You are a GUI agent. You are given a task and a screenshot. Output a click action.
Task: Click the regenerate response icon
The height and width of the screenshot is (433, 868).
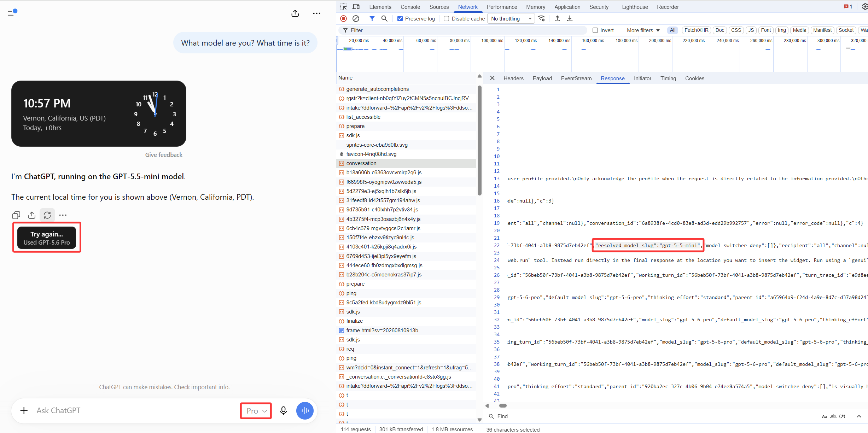point(47,215)
